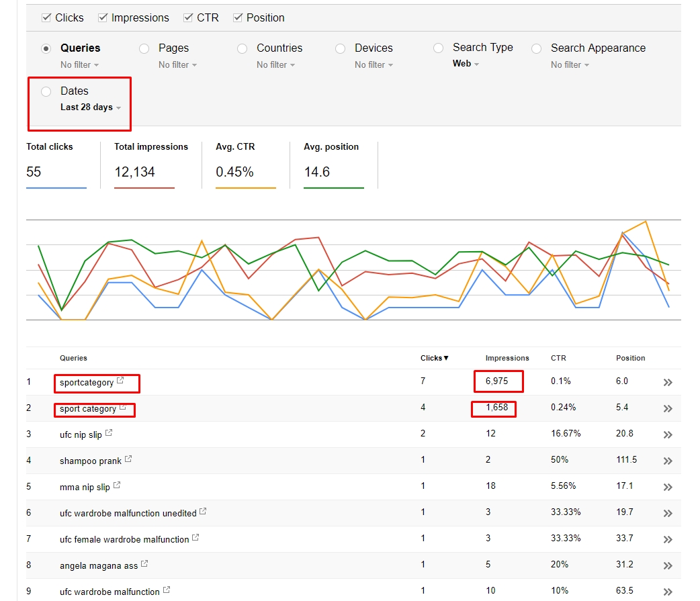
Task: Open external link icon beside shampoo prank
Action: [x=128, y=459]
